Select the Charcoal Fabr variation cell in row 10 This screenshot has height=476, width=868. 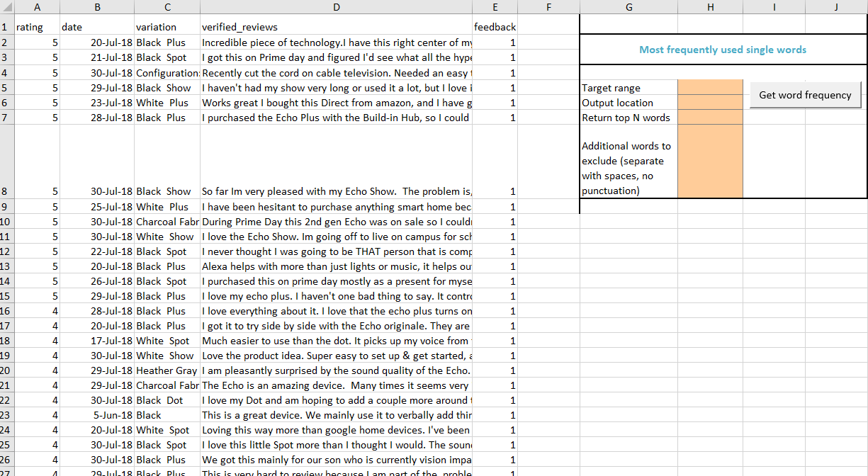point(167,221)
